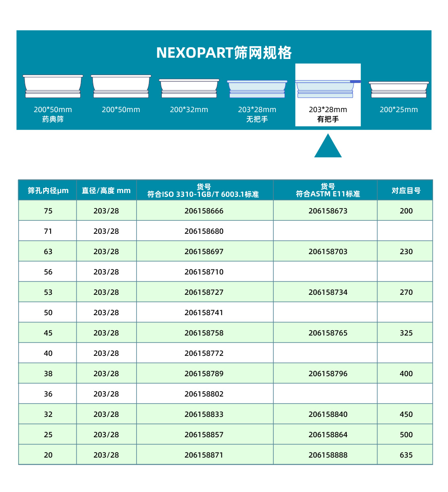Viewport: 448px width, 492px height.
Task: Click ASTM item number 206158840
Action: pyautogui.click(x=328, y=414)
